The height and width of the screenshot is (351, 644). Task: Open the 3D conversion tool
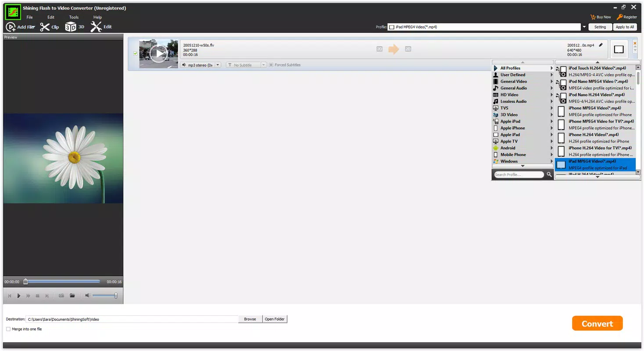click(x=70, y=27)
